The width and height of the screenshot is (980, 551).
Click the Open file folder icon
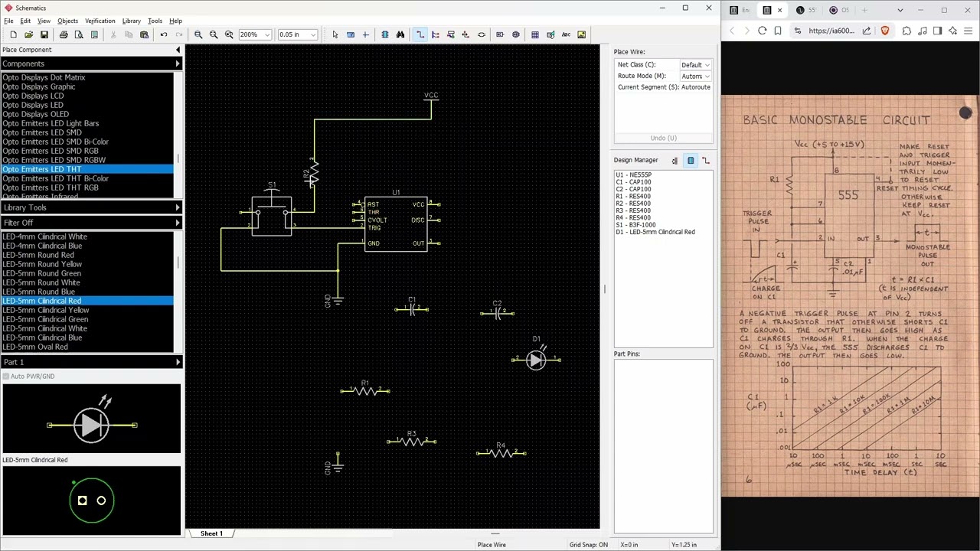28,34
